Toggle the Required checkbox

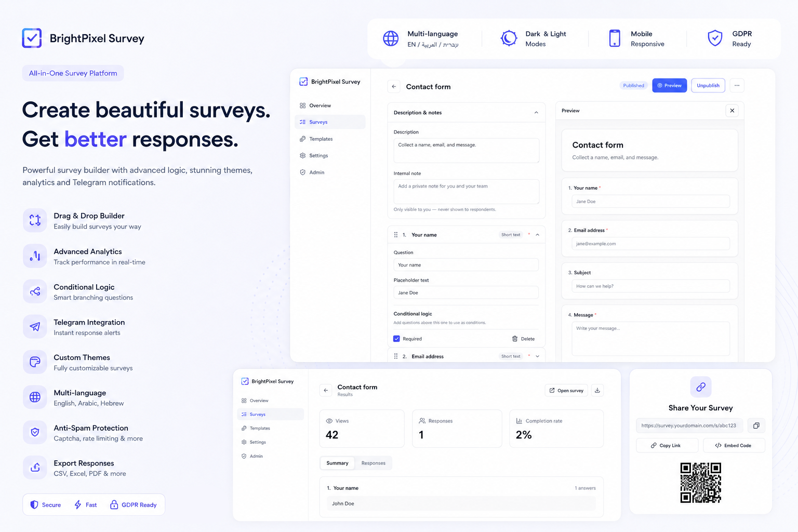coord(397,339)
